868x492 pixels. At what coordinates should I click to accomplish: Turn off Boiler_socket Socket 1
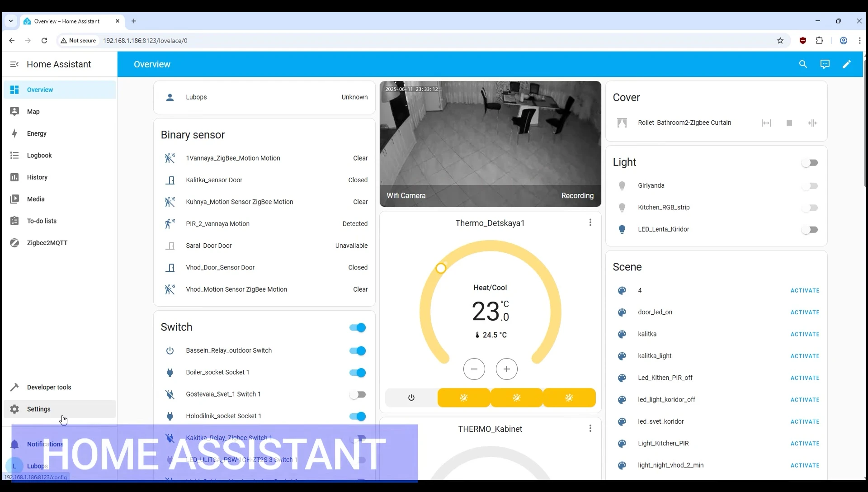tap(358, 373)
